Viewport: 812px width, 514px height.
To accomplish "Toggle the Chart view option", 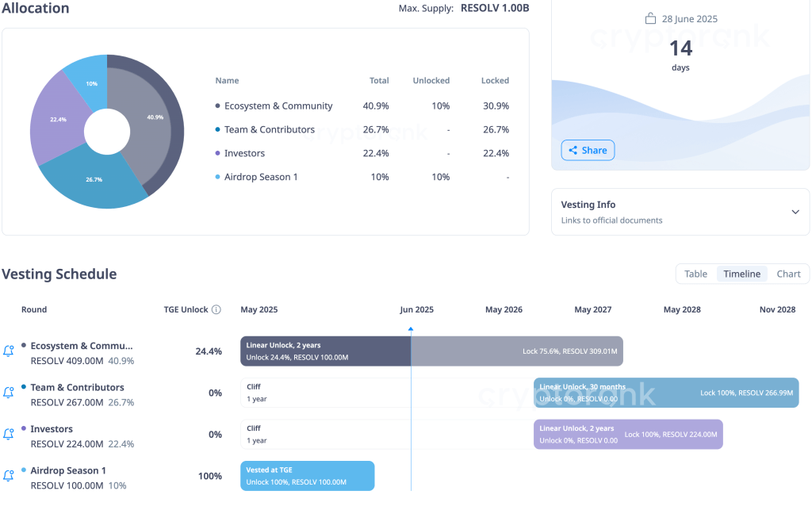I will tap(788, 273).
